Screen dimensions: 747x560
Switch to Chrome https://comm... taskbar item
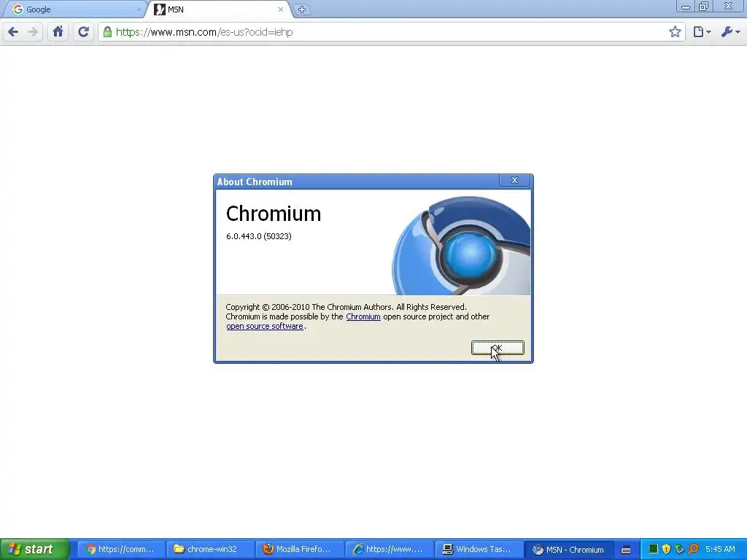[121, 549]
